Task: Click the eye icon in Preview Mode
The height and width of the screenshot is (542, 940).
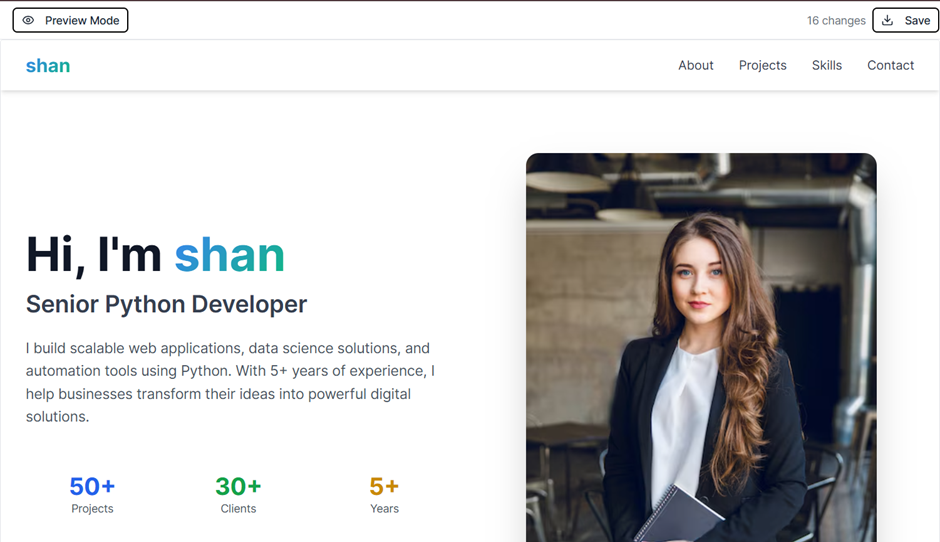Action: point(28,20)
